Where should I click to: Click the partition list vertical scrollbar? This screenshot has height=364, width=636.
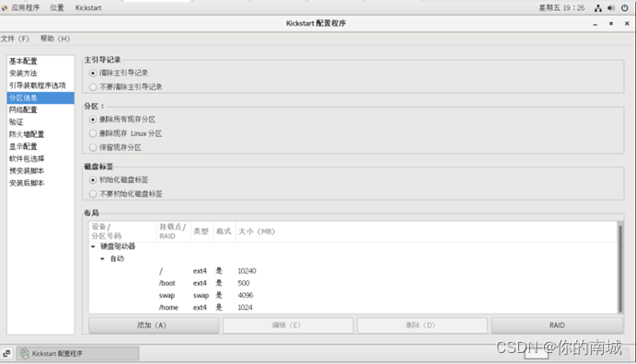(x=619, y=268)
